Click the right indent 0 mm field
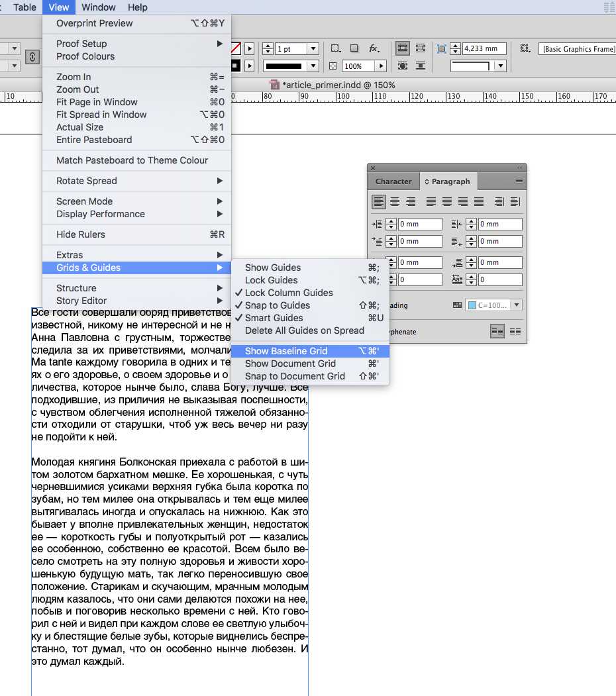The width and height of the screenshot is (616, 696). [x=500, y=224]
